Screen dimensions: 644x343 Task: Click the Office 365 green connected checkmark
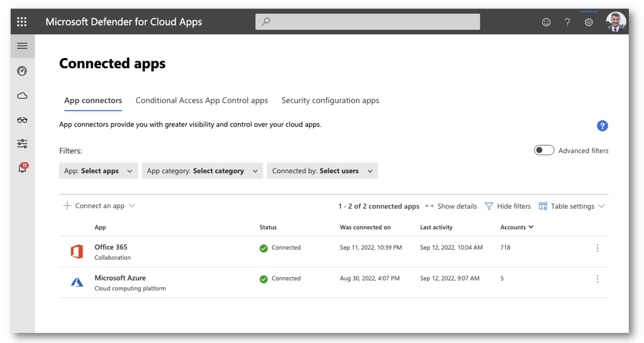coord(264,248)
